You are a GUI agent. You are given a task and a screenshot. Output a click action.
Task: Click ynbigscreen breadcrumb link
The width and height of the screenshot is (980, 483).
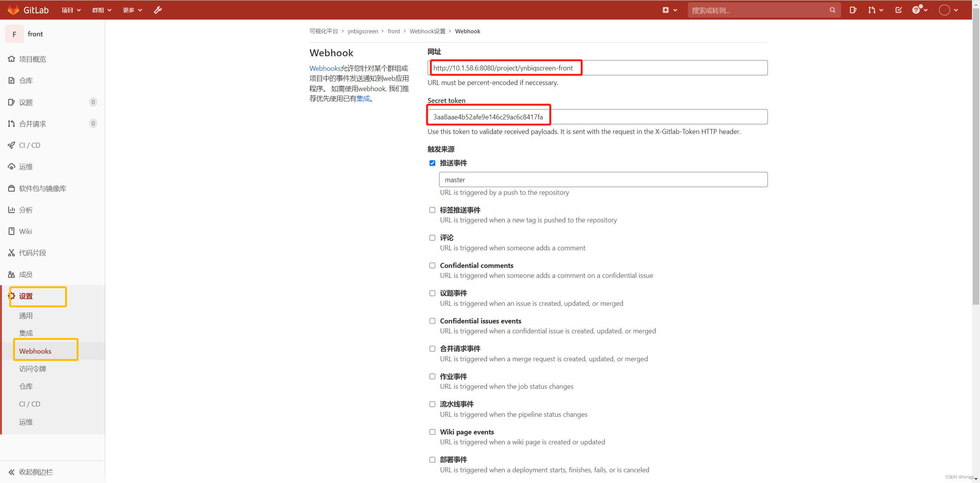(363, 31)
